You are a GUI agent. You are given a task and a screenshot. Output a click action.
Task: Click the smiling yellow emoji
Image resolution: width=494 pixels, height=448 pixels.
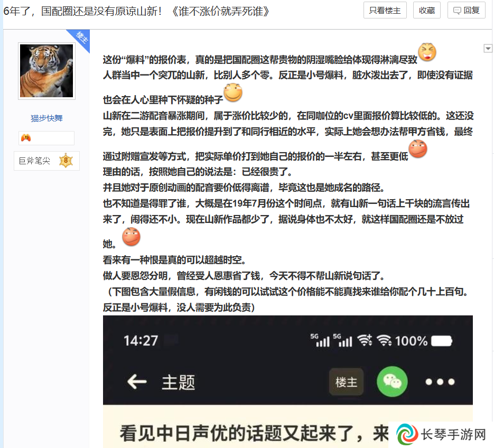point(233,92)
